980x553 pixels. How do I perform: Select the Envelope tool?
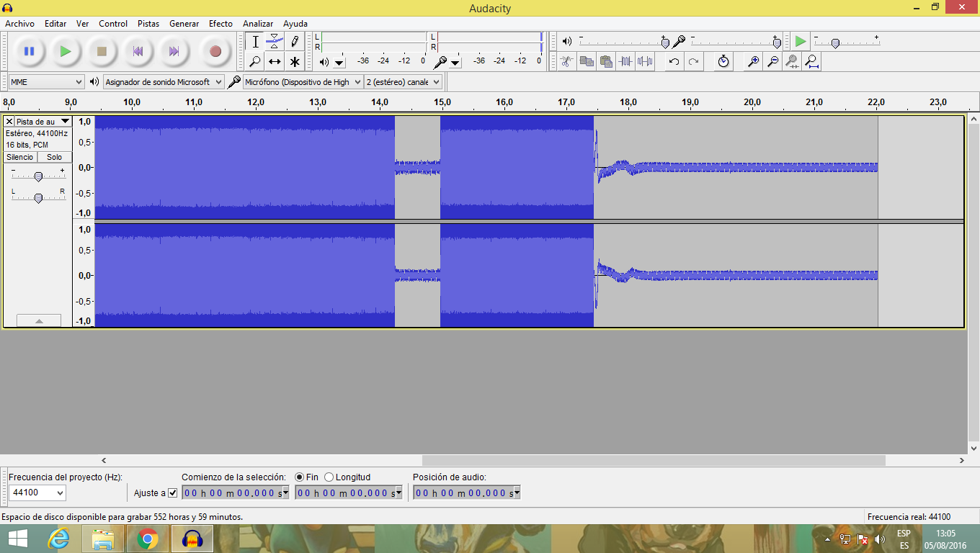pyautogui.click(x=275, y=42)
